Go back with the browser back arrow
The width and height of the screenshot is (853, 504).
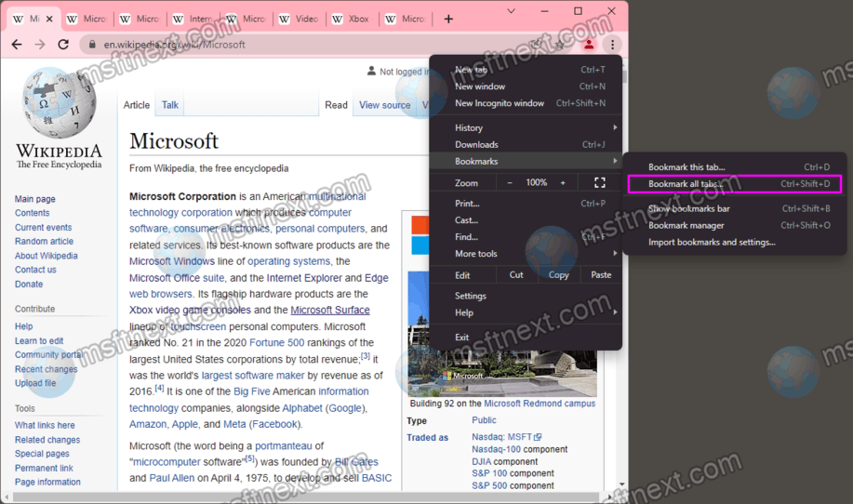(17, 45)
